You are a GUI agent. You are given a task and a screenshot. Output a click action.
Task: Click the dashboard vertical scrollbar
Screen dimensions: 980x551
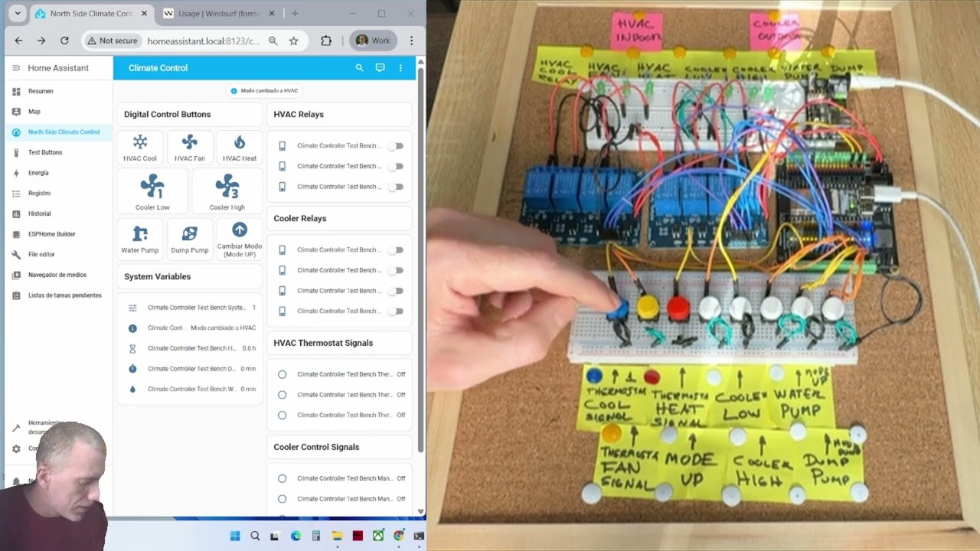click(420, 260)
